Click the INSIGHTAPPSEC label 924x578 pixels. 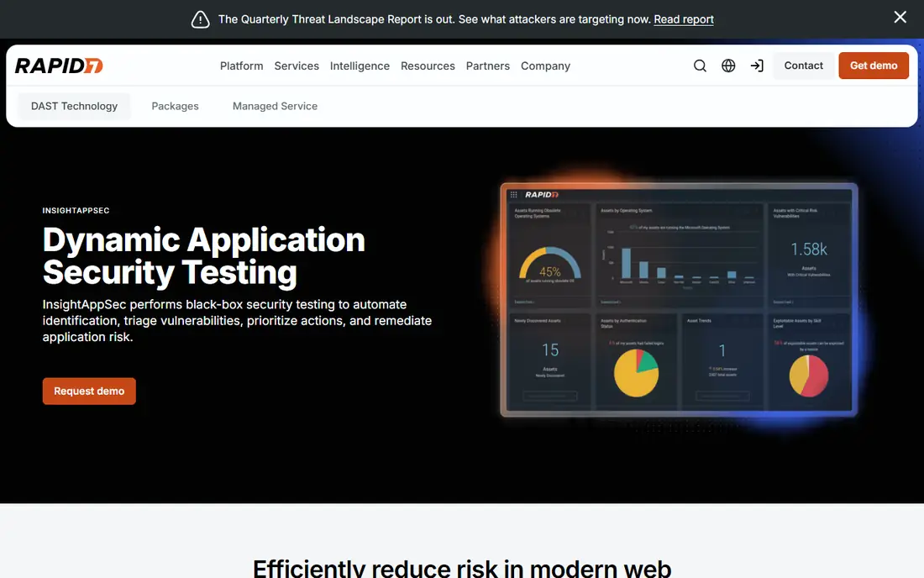tap(76, 210)
